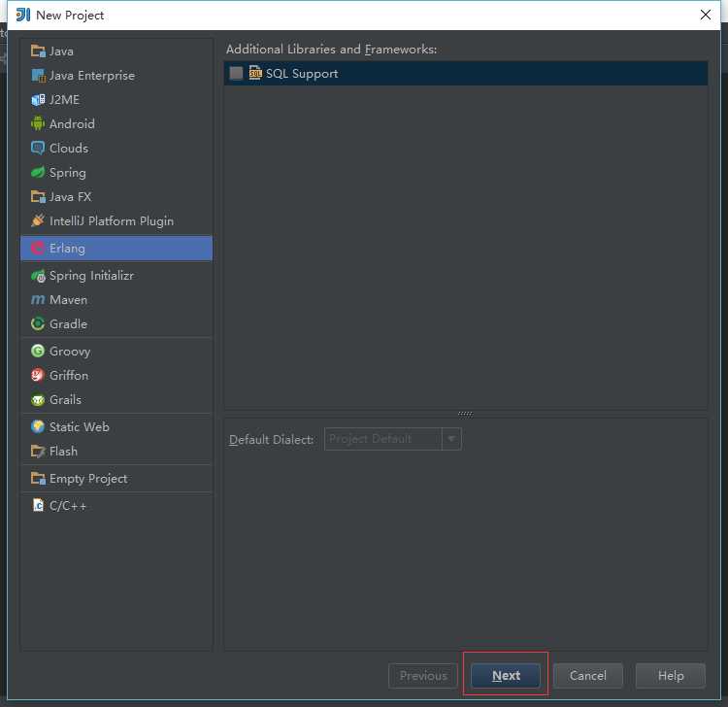Select the Static Web entry
728x707 pixels.
pyautogui.click(x=116, y=426)
